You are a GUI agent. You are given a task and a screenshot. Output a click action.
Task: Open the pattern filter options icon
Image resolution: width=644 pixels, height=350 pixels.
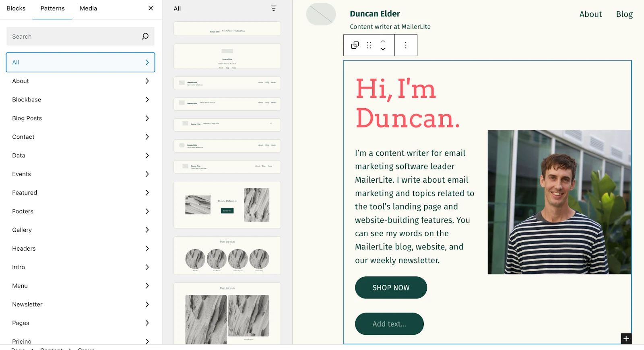[x=273, y=8]
